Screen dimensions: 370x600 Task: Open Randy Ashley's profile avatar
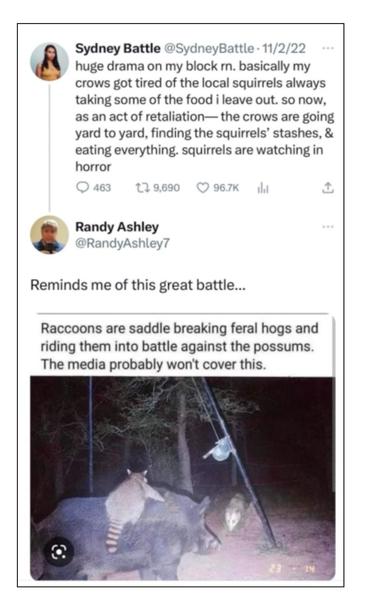click(x=49, y=235)
